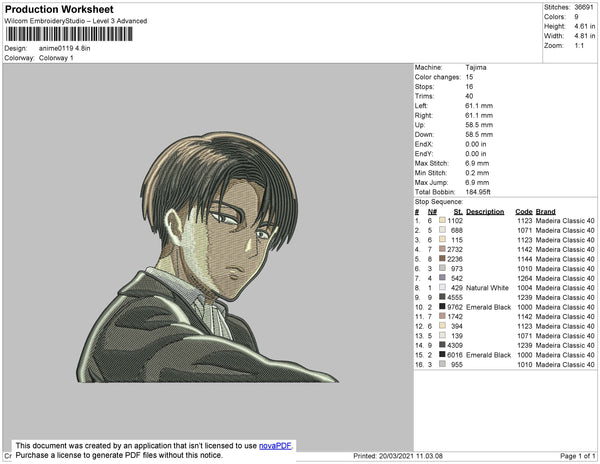Screen dimensions: 600x464
Task: Click the 'Colorway 1' value
Action: click(56, 58)
